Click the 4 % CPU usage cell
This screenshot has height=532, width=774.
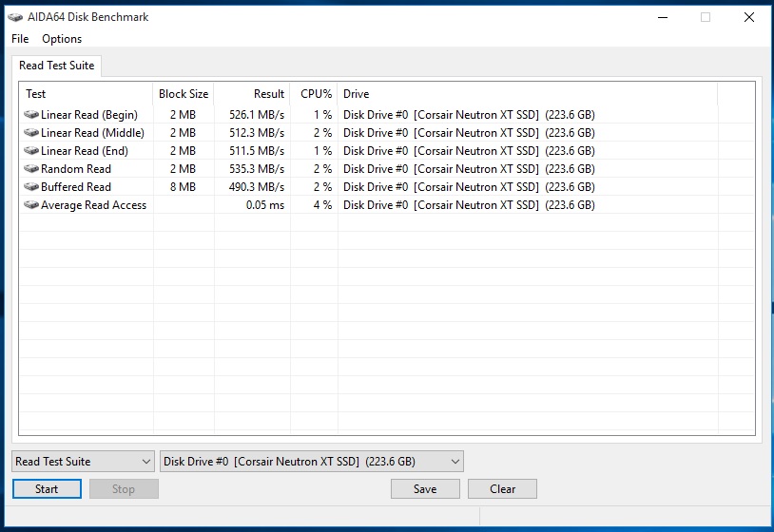pos(323,205)
